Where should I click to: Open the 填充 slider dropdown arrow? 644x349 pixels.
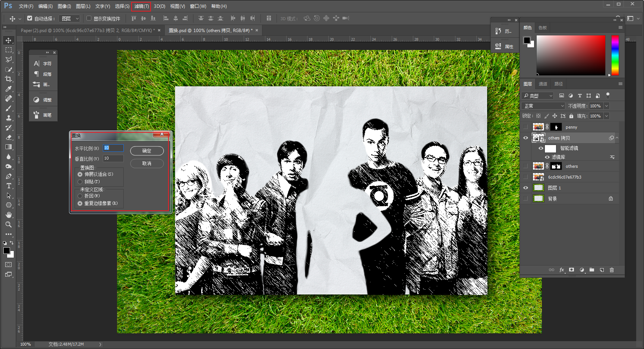[606, 116]
